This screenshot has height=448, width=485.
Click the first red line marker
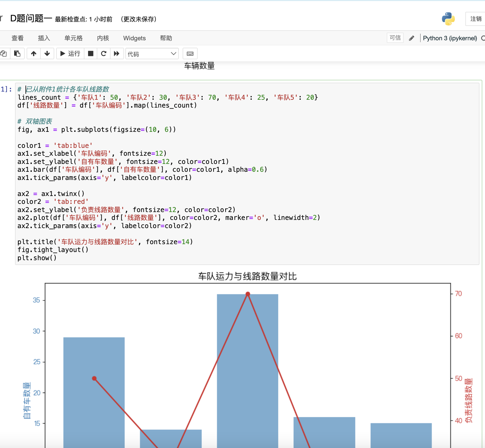(x=94, y=378)
